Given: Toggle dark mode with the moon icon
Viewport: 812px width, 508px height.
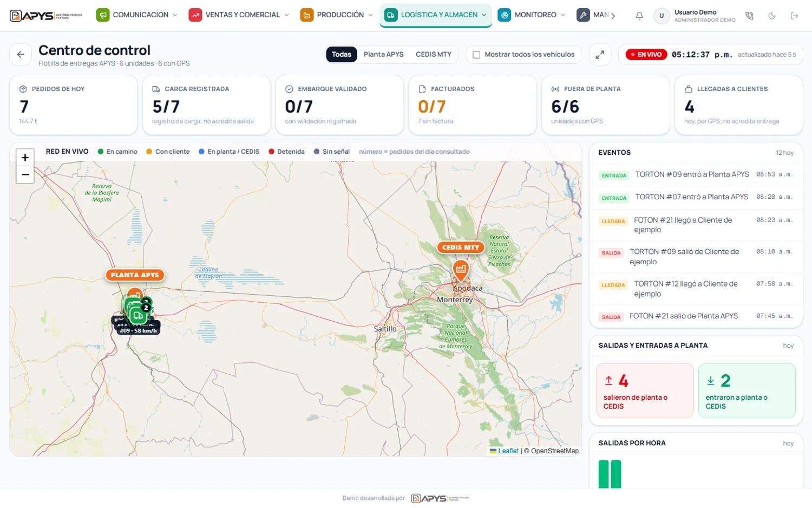Looking at the screenshot, I should click(772, 16).
